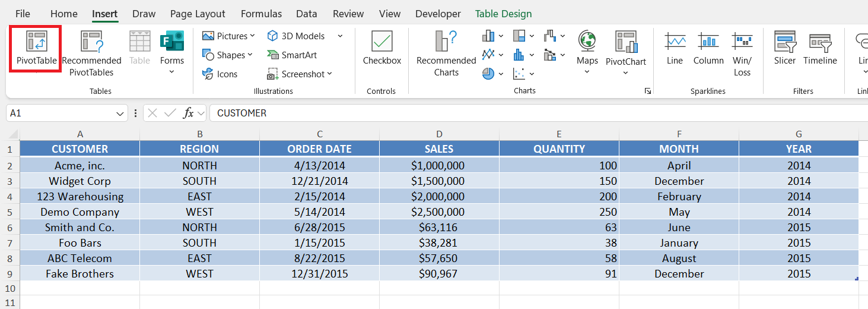Expand the 3D Models dropdown arrow

pos(340,36)
